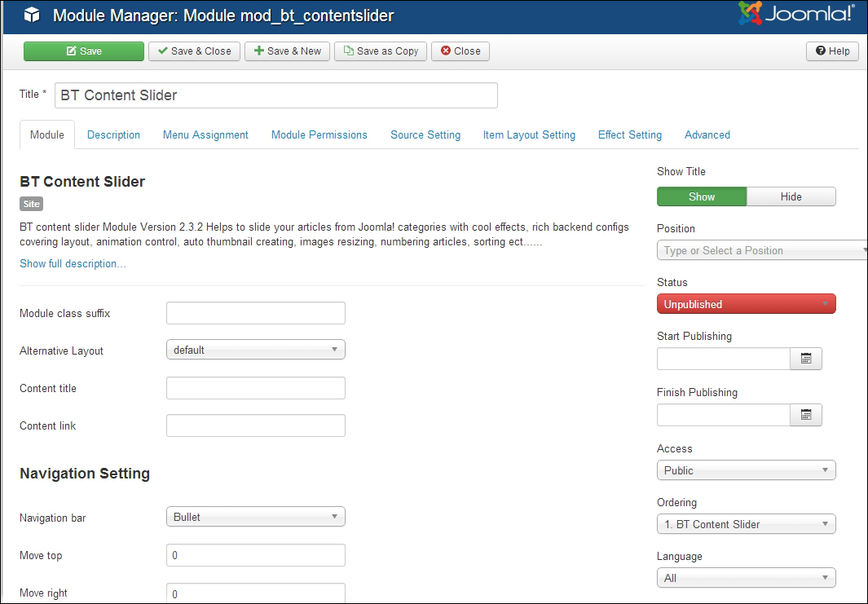This screenshot has height=604, width=868.
Task: Click the Site badge label
Action: pyautogui.click(x=32, y=204)
